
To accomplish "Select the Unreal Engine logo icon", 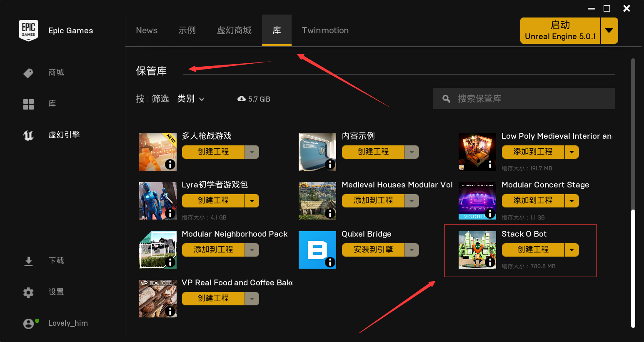I will [28, 135].
